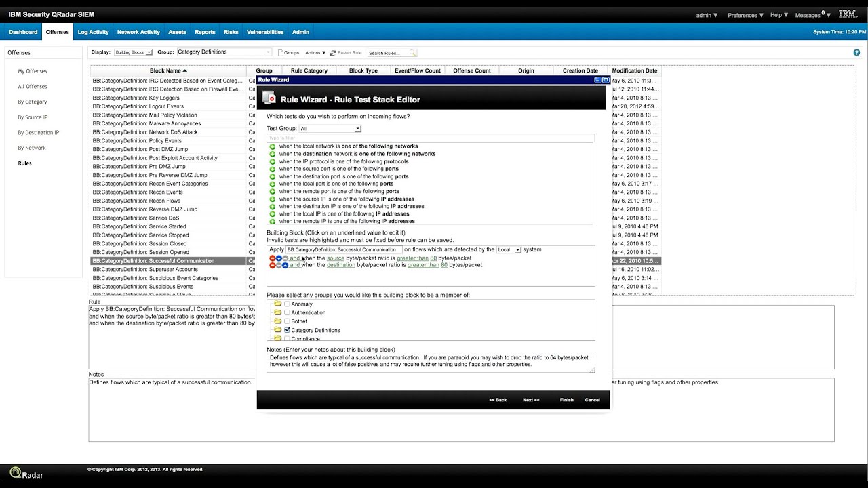This screenshot has width=868, height=488.
Task: Click the underlined 'destination' link
Action: 341,265
